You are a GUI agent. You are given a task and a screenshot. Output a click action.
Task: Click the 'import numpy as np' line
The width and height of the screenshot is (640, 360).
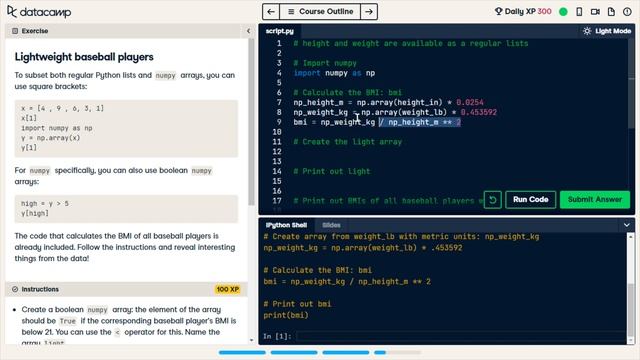(334, 73)
